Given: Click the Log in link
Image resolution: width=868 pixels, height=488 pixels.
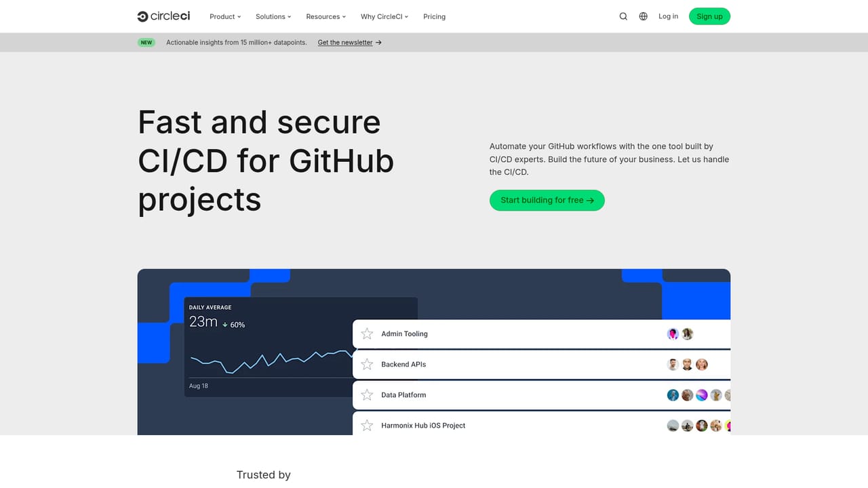Looking at the screenshot, I should click(668, 16).
